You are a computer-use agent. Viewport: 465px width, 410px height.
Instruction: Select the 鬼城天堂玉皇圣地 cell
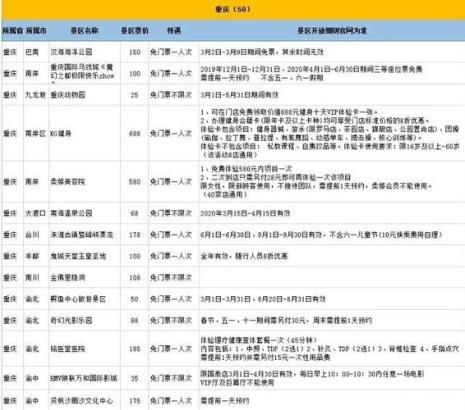click(x=84, y=256)
